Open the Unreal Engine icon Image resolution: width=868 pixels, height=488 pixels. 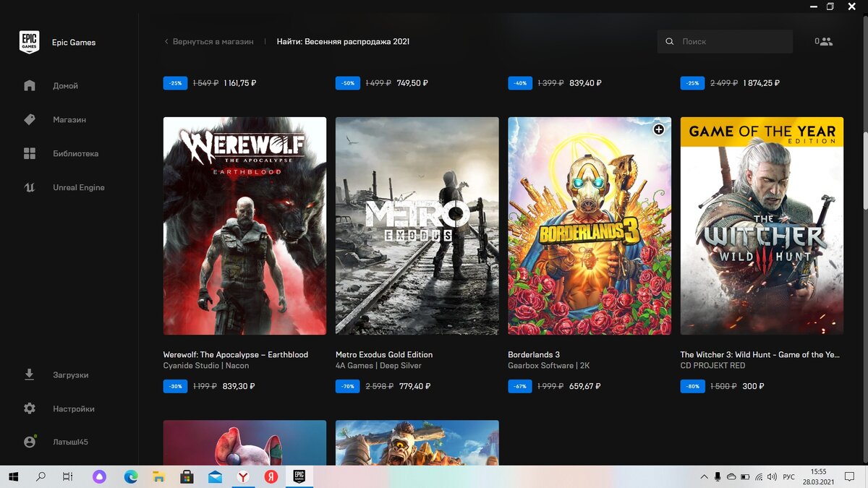point(30,187)
